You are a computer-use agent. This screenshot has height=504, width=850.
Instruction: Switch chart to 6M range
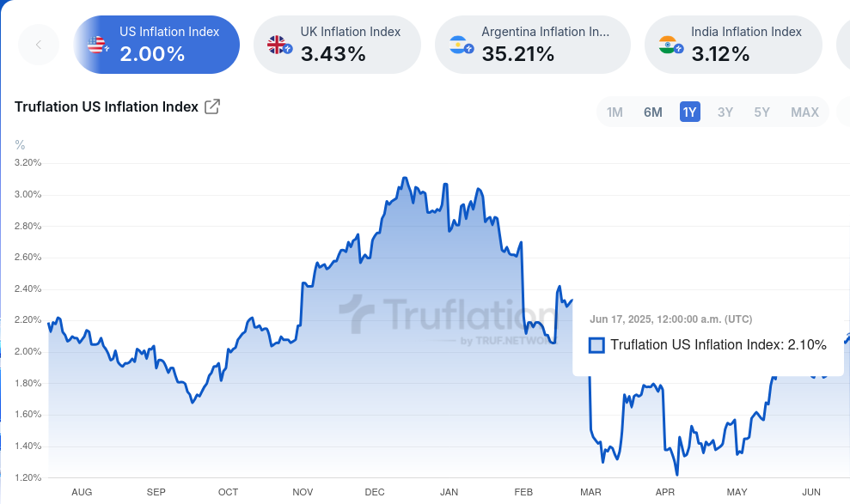[x=653, y=112]
